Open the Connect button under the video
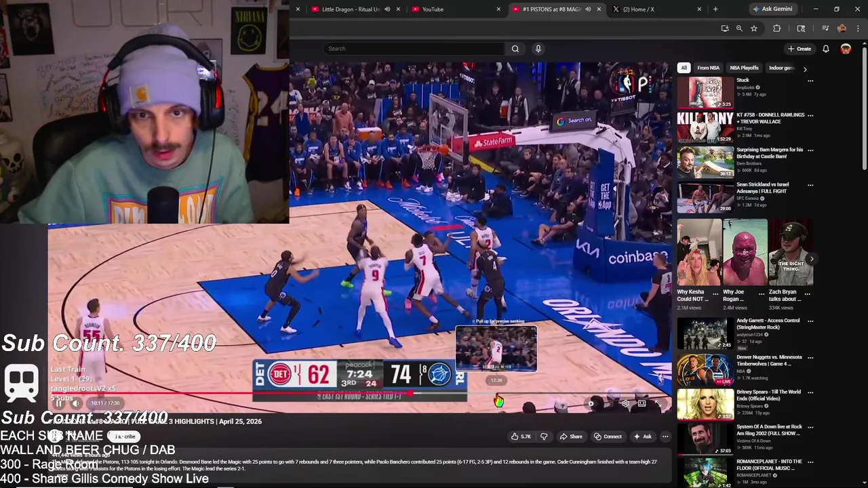Viewport: 868px width, 488px height. pyautogui.click(x=608, y=436)
